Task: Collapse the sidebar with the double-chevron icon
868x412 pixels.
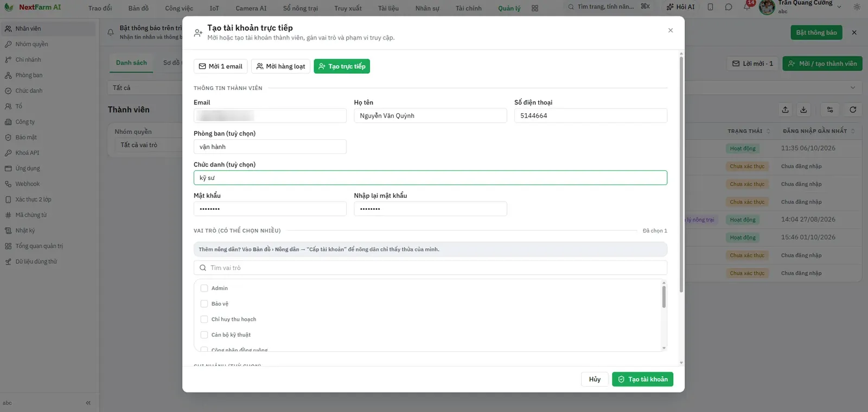Action: (x=88, y=403)
